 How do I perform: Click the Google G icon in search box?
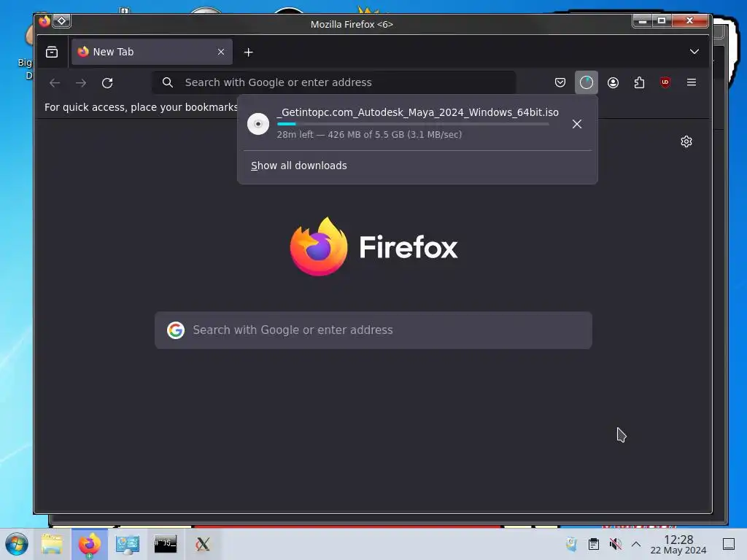pos(176,330)
